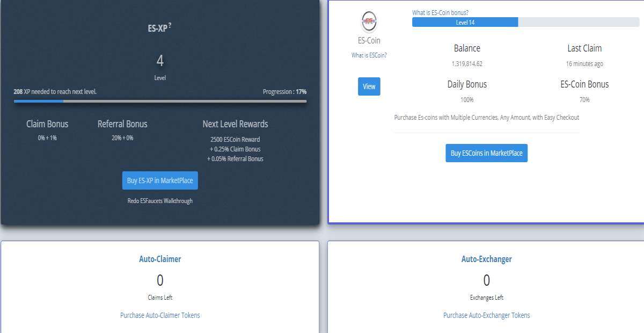Image resolution: width=644 pixels, height=333 pixels.
Task: Click Buy ESCoins in MarketPlace button
Action: (x=486, y=153)
